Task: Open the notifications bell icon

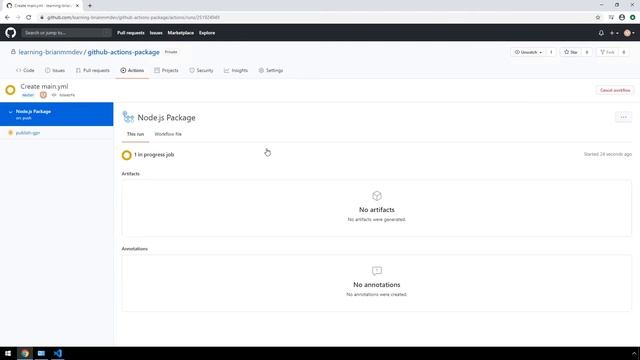Action: click(x=601, y=33)
